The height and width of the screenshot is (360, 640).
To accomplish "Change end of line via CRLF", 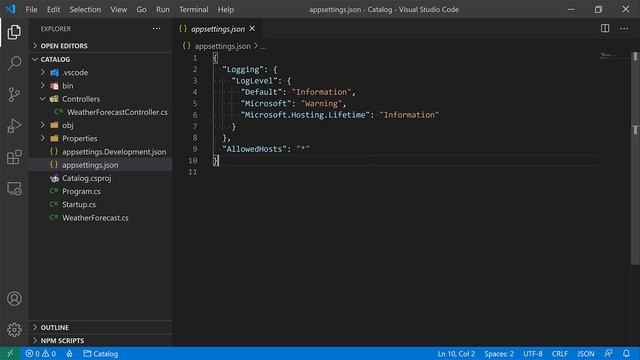I will [x=560, y=353].
